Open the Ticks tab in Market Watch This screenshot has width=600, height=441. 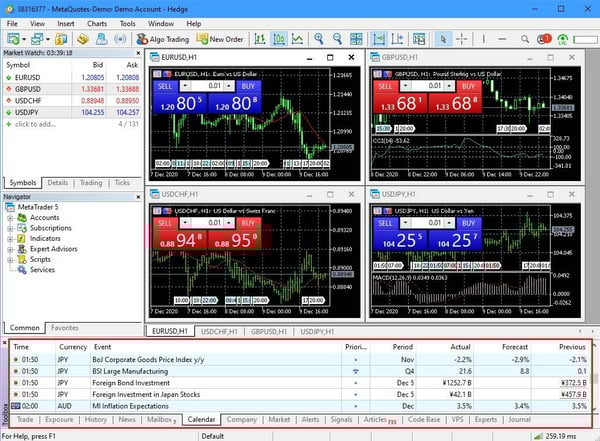121,183
